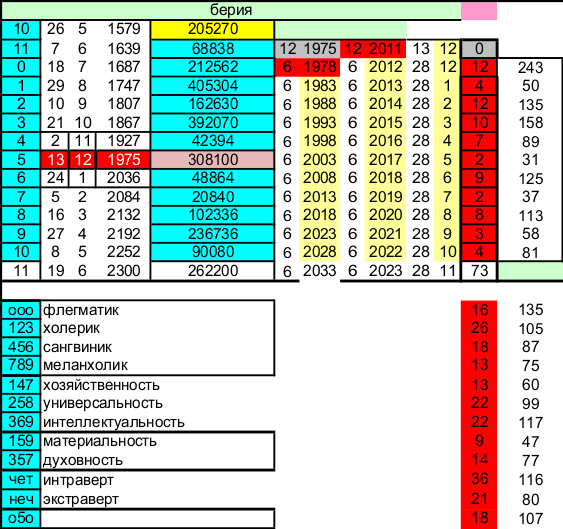
Task: Select the total cell showing 73
Action: click(479, 271)
